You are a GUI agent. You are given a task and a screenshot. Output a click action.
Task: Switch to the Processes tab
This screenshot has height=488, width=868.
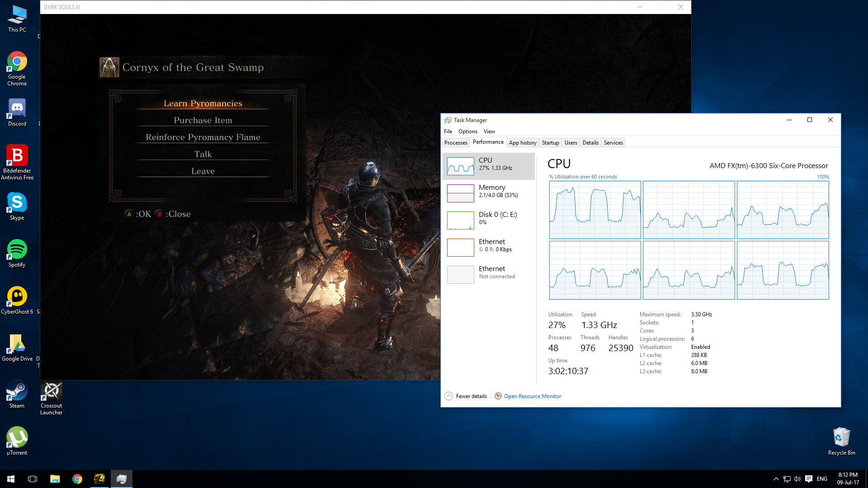click(x=456, y=143)
